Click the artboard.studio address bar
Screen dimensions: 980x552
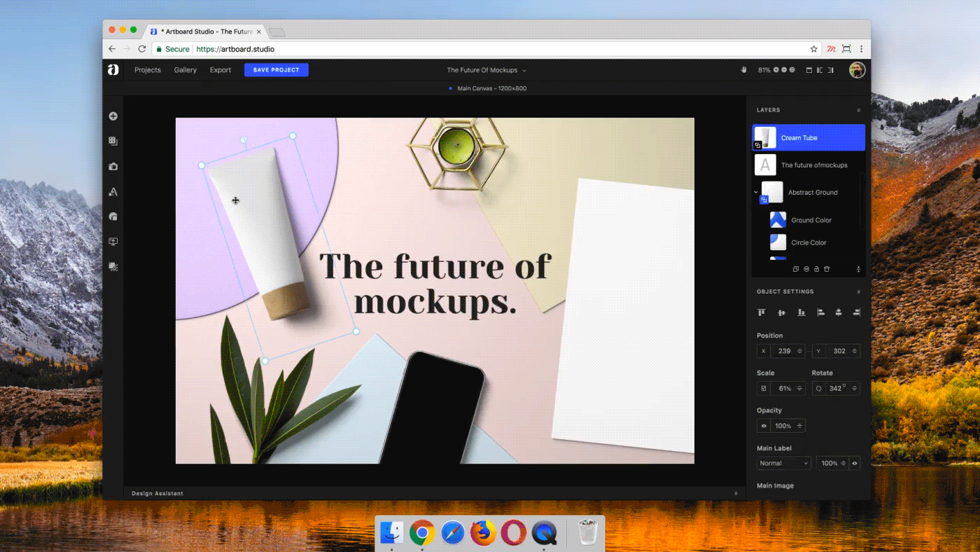486,49
